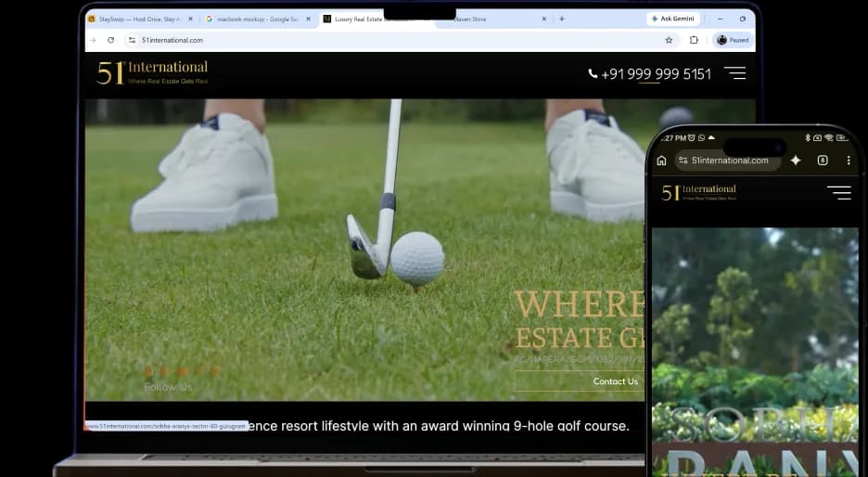Viewport: 868px width, 477px height.
Task: Open the hamburger menu on the phone site
Action: [839, 192]
